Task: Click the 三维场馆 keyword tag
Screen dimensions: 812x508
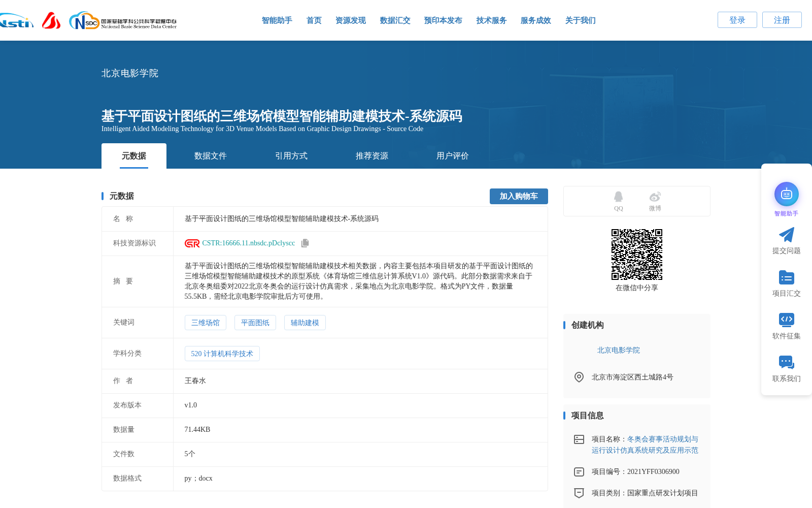Action: [206, 323]
